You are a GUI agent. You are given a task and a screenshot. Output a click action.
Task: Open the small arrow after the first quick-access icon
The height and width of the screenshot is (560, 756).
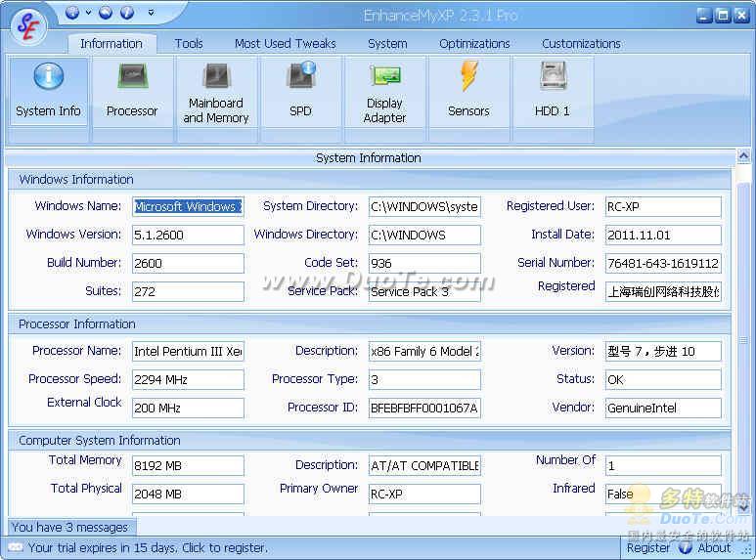(x=88, y=13)
